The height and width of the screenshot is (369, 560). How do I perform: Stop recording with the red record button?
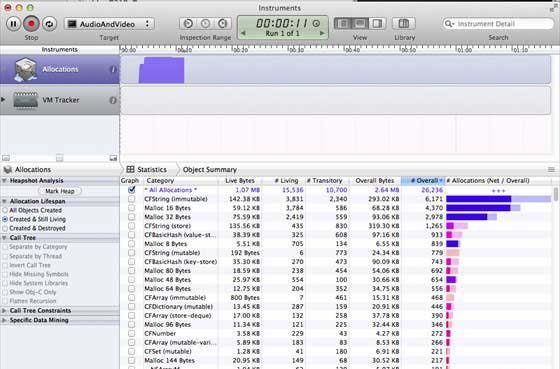point(31,24)
